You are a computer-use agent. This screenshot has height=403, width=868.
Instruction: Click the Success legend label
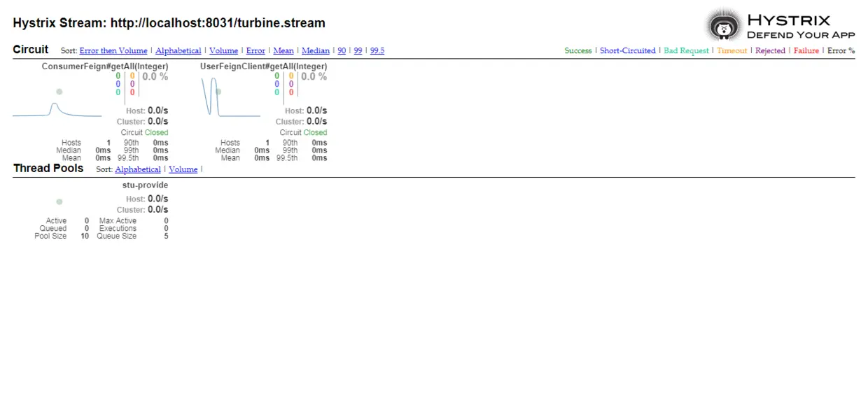click(x=578, y=51)
